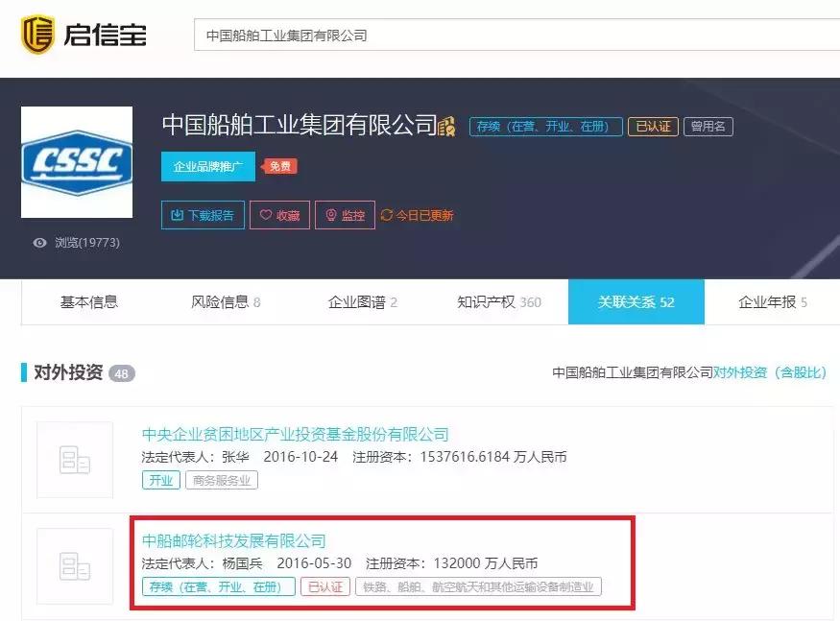Screen dimensions: 840x621
Task: Open the 风险信息 tab
Action: click(x=221, y=301)
